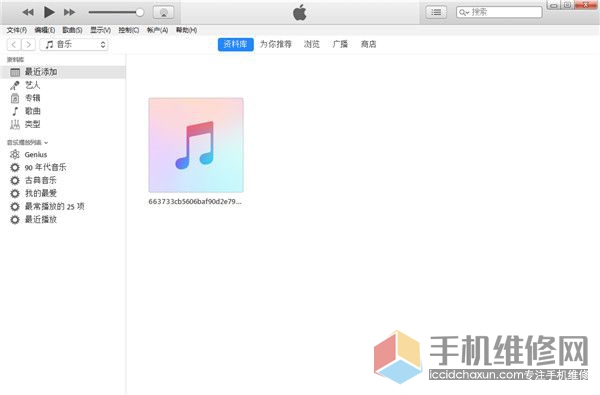
Task: Adjust the volume slider knob
Action: point(140,13)
